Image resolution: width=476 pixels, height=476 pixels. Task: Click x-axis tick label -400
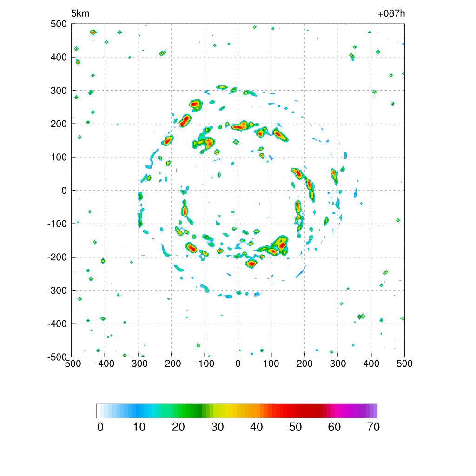click(105, 364)
